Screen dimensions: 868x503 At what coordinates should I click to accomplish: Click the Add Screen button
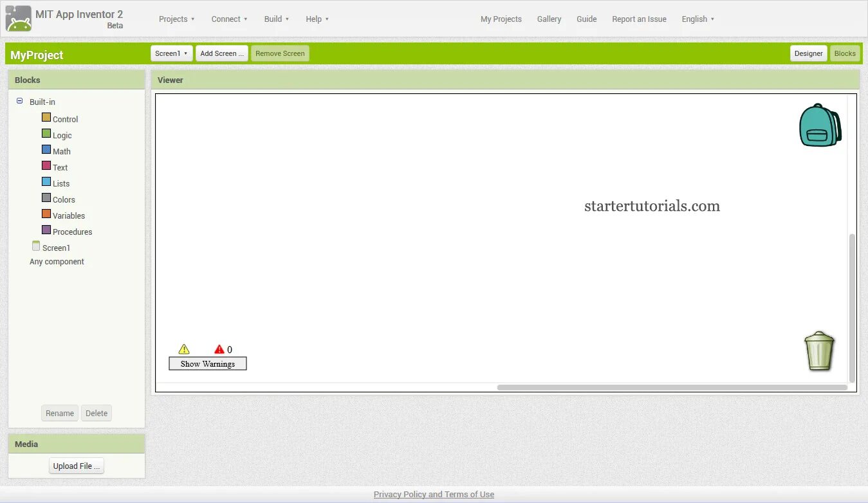(x=222, y=53)
